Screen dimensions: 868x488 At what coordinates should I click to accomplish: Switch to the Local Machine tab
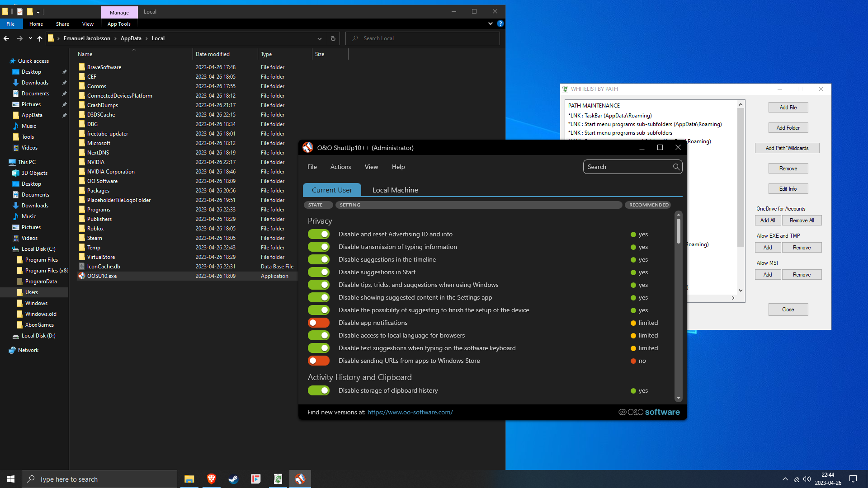tap(395, 190)
